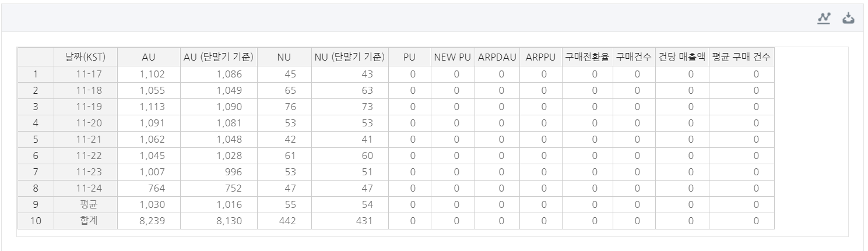This screenshot has width=868, height=251.
Task: Click the 11-24 date cell
Action: (x=86, y=188)
